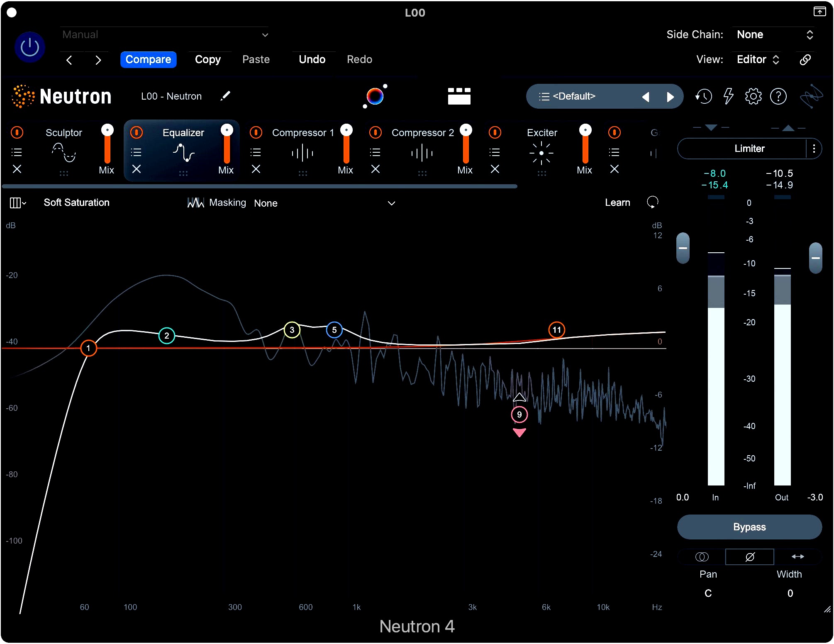Viewport: 834px width, 644px height.
Task: Toggle Compressor 1 module power
Action: [256, 132]
